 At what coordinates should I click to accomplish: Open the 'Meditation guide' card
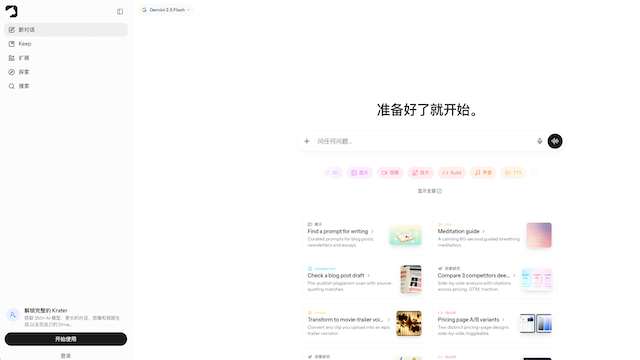(495, 235)
